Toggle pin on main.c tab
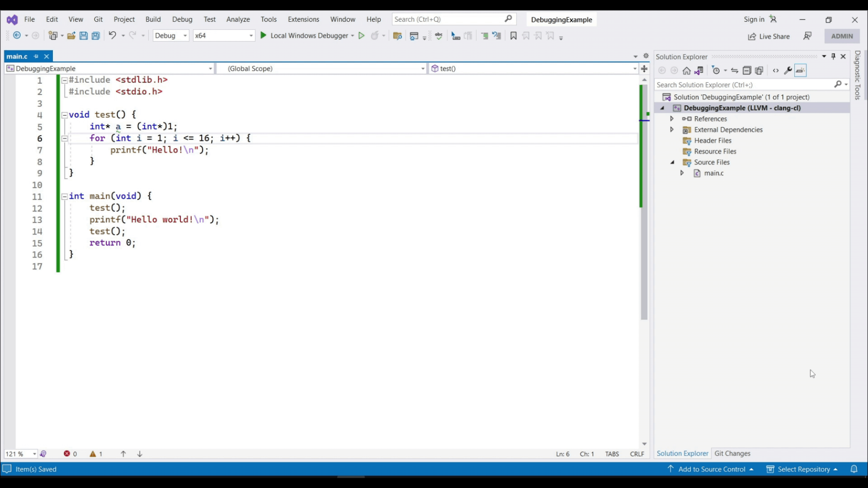The image size is (868, 488). pyautogui.click(x=36, y=56)
